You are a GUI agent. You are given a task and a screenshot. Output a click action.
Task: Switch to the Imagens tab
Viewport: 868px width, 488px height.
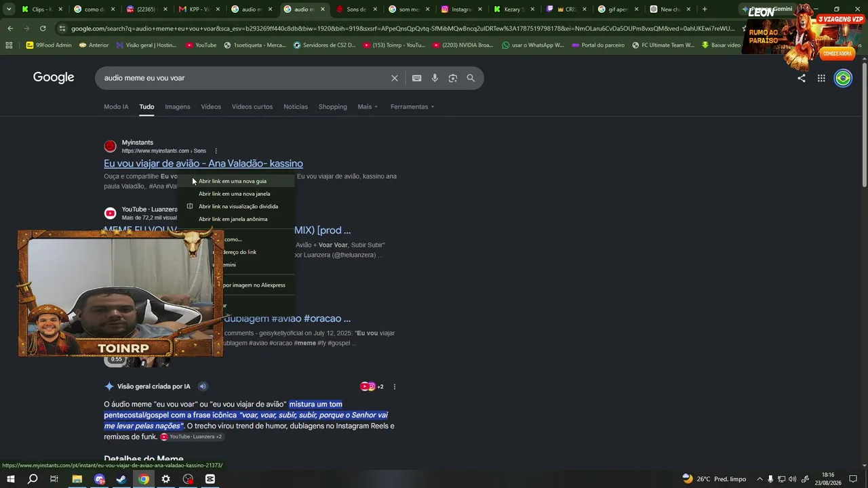point(178,106)
